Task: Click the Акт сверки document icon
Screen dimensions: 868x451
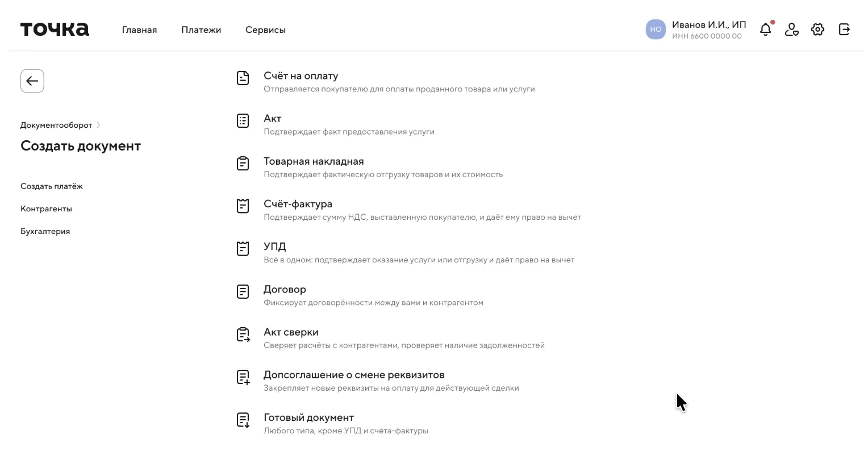Action: point(243,335)
